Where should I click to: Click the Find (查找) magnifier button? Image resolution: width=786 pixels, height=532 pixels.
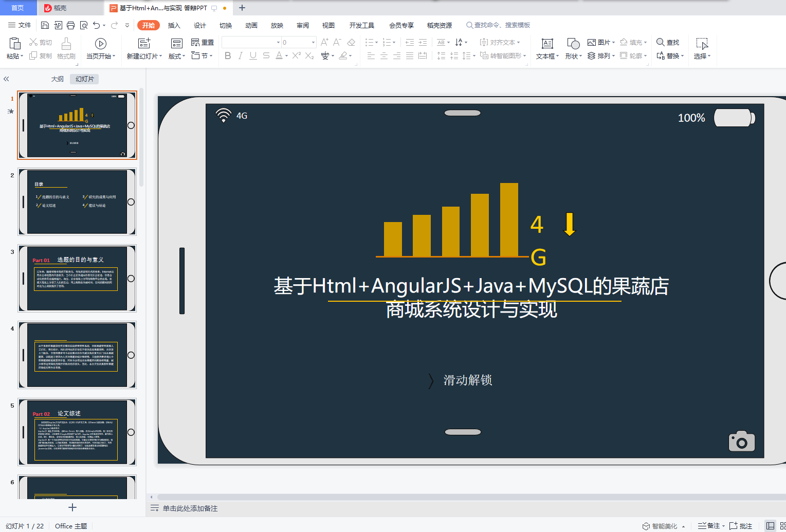pos(668,42)
